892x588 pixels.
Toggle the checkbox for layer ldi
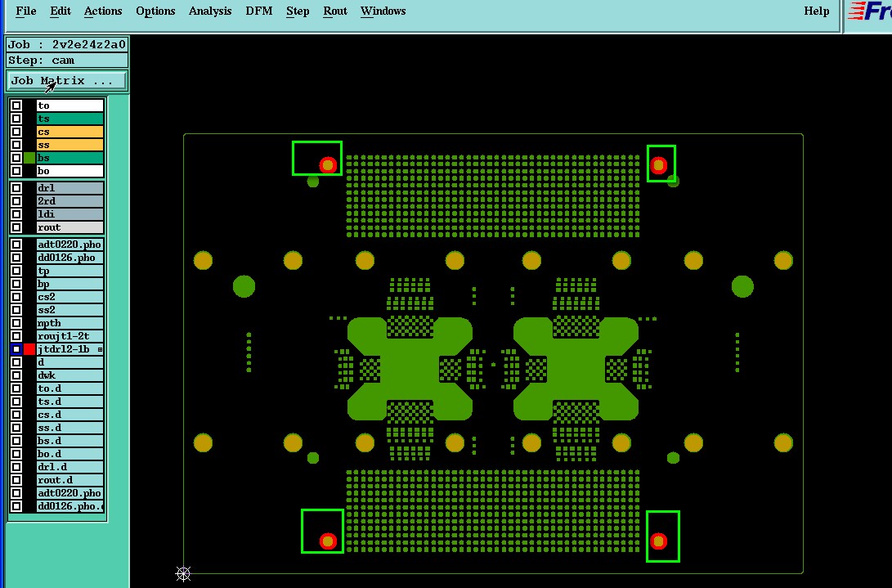point(16,214)
